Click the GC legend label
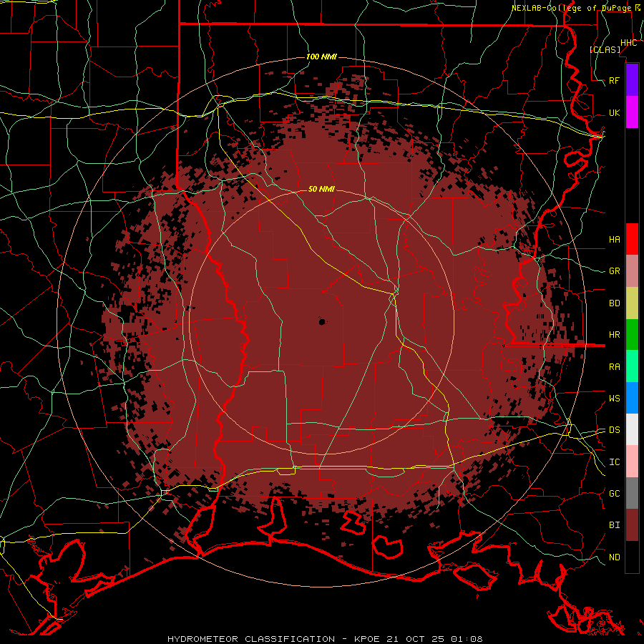The height and width of the screenshot is (644, 644). tap(614, 494)
